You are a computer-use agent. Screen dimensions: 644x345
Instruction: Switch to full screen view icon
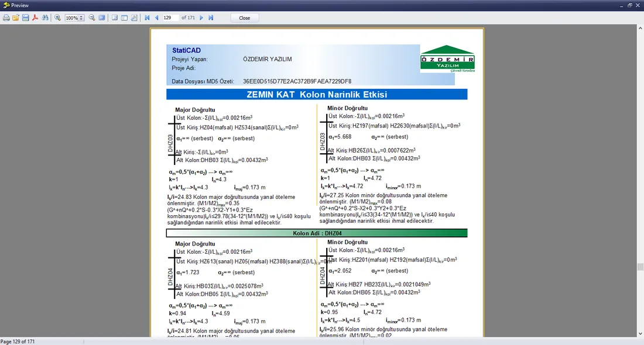tap(102, 18)
